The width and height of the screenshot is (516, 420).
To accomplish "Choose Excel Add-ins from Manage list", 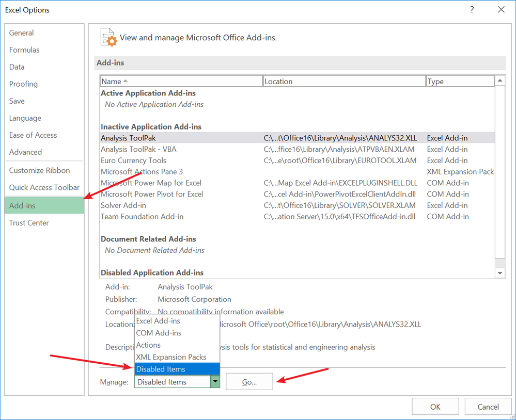I will click(177, 321).
